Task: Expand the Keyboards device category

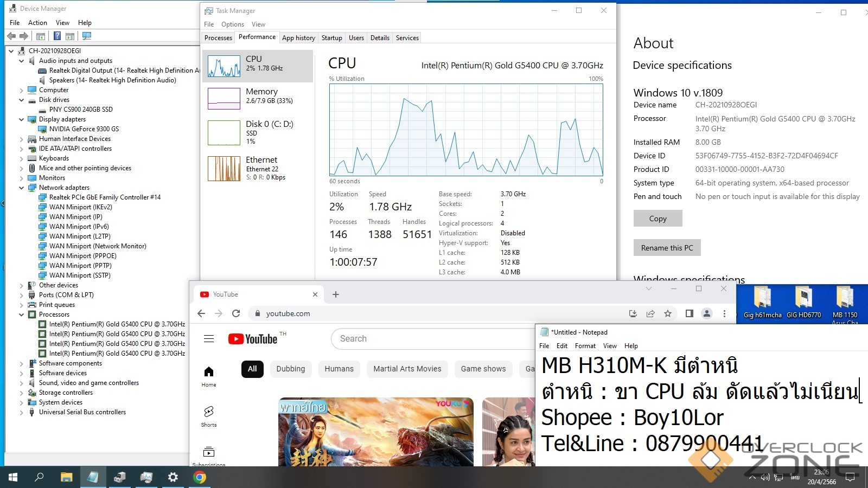Action: coord(22,158)
